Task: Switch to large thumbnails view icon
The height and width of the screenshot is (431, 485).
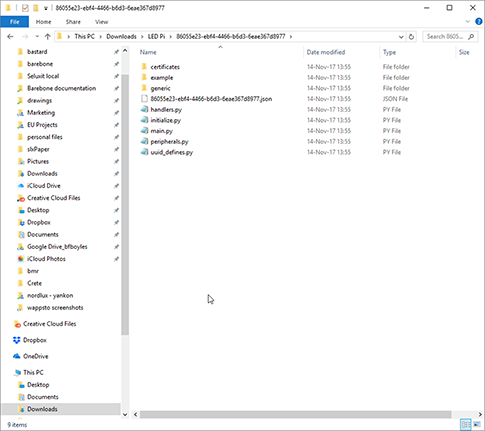Action: 477,424
